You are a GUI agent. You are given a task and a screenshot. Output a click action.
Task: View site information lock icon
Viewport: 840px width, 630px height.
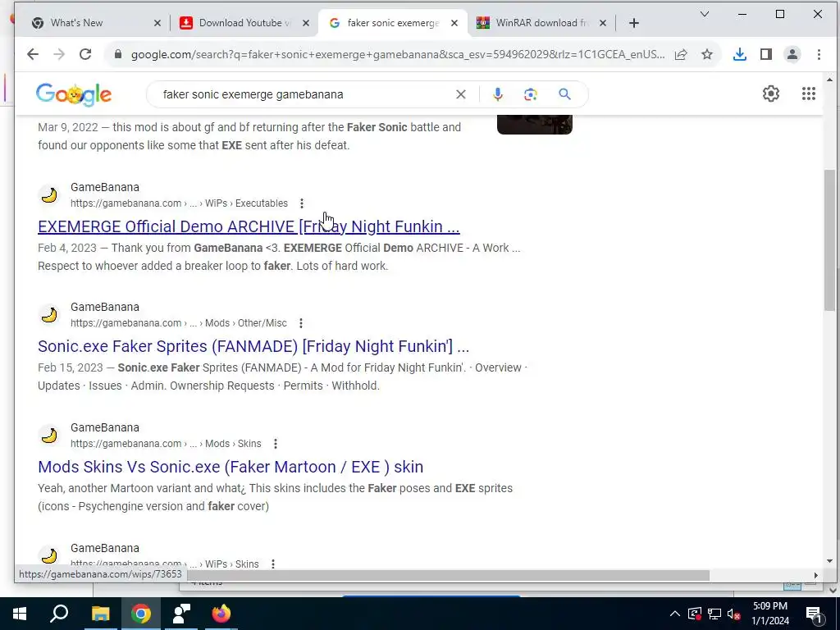point(118,54)
